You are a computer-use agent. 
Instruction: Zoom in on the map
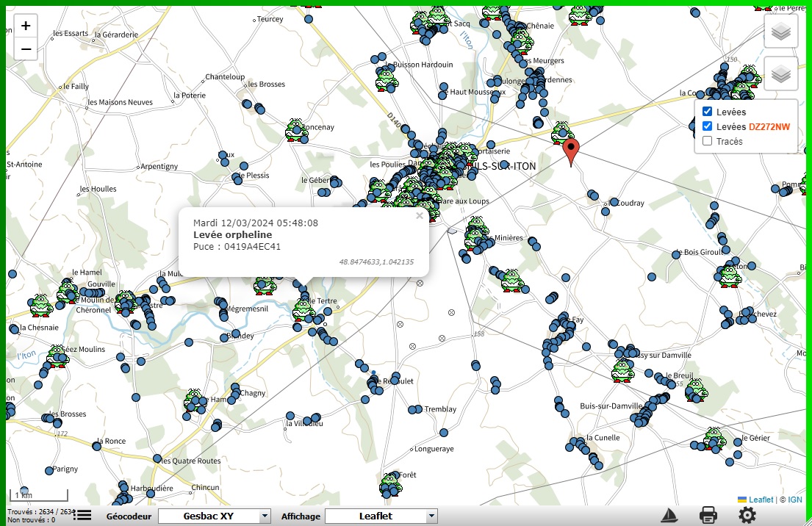[x=26, y=26]
